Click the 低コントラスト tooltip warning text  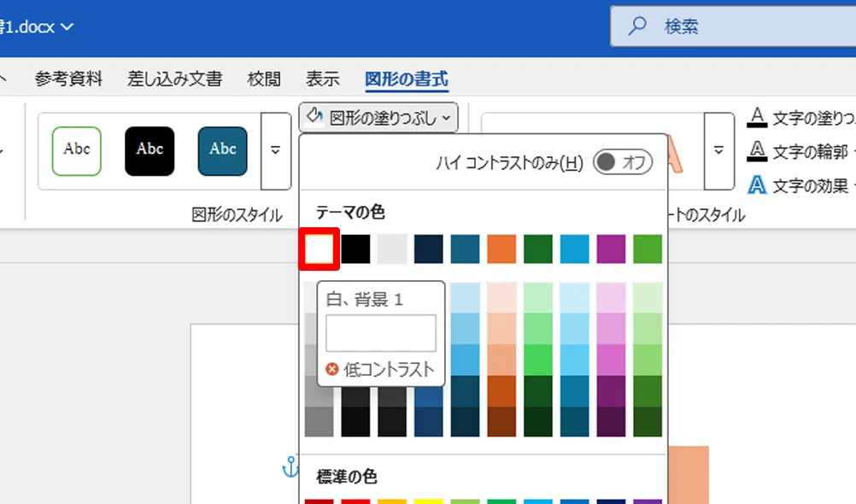click(389, 370)
